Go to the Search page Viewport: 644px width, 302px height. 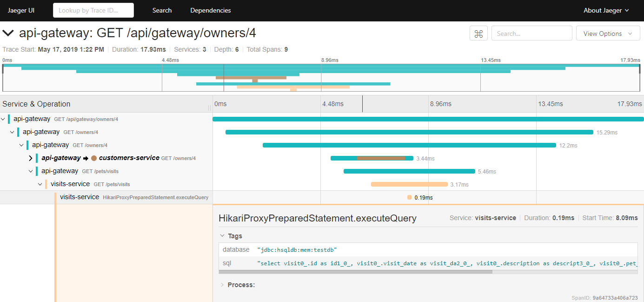(x=162, y=10)
